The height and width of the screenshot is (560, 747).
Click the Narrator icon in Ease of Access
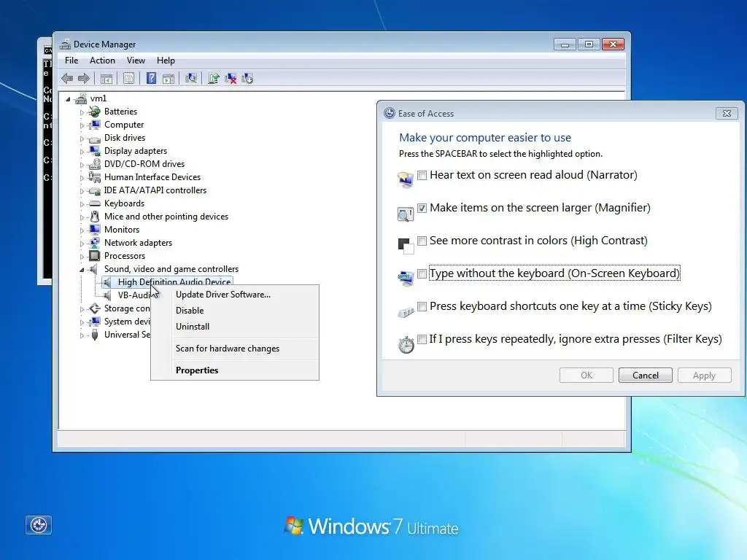tap(406, 181)
